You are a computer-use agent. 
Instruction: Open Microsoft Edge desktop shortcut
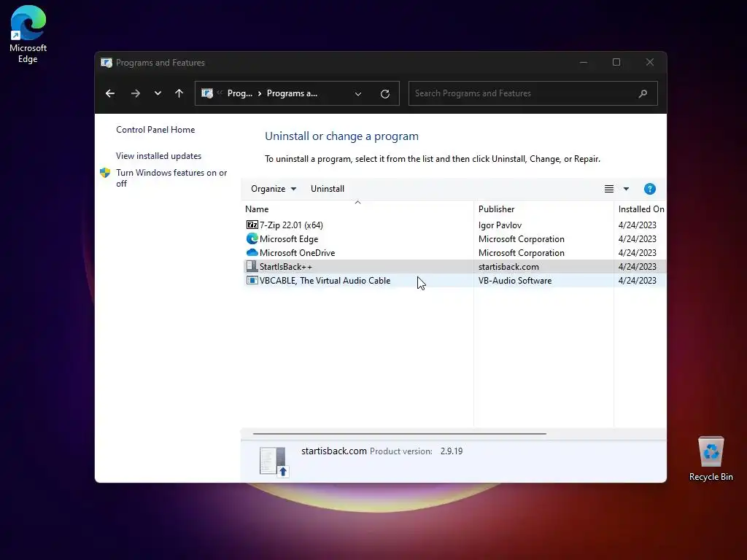pyautogui.click(x=28, y=34)
